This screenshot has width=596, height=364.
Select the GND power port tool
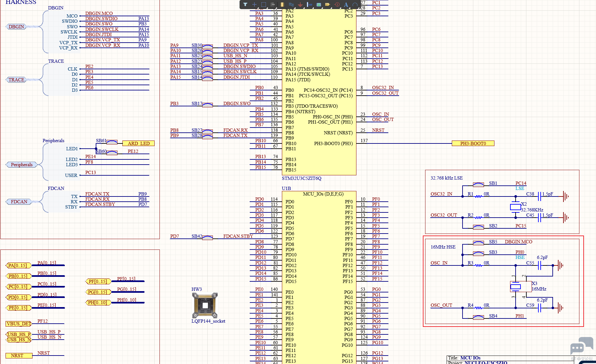tap(300, 5)
